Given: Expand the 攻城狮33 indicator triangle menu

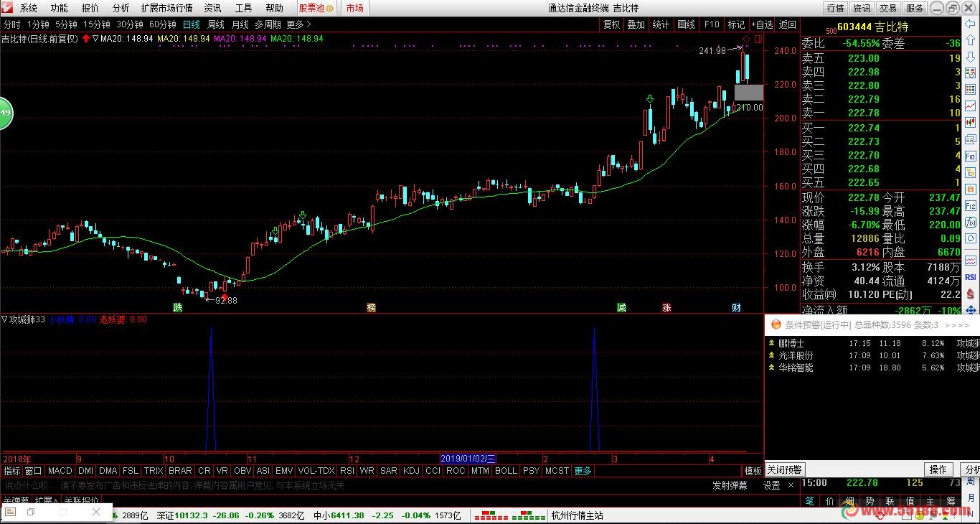Looking at the screenshot, I should (4, 319).
